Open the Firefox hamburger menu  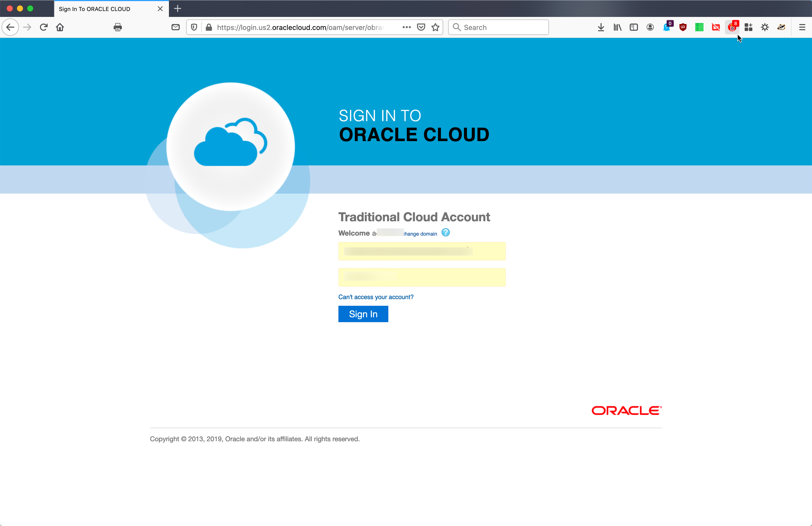pos(802,27)
